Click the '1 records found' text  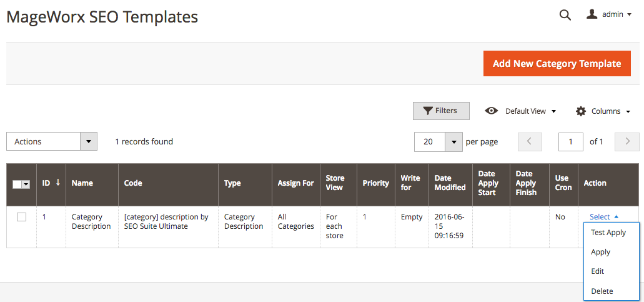[x=144, y=141]
